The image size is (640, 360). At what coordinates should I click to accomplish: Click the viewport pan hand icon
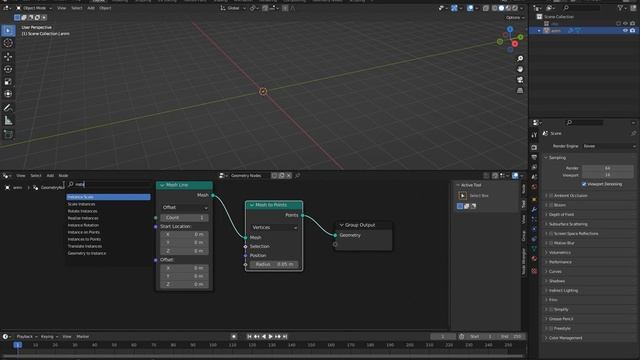coord(520,69)
